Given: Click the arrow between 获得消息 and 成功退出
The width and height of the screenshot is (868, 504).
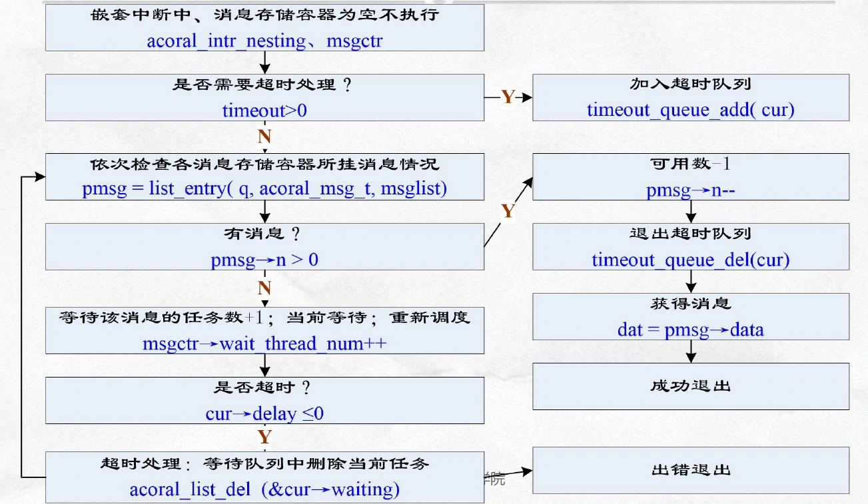Looking at the screenshot, I should click(691, 352).
